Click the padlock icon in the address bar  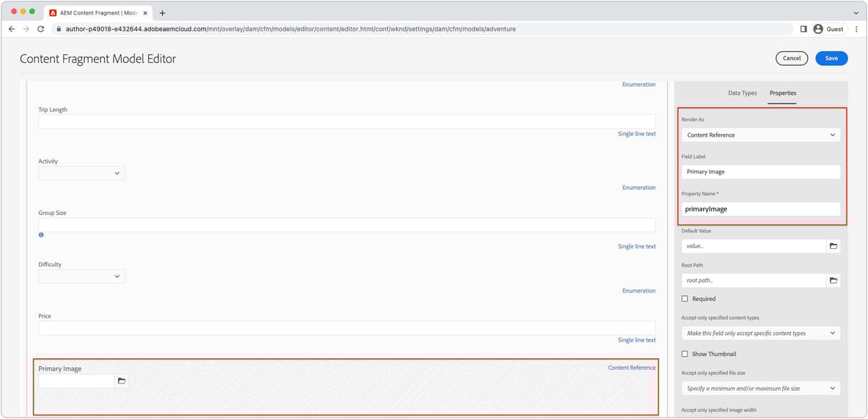point(59,29)
